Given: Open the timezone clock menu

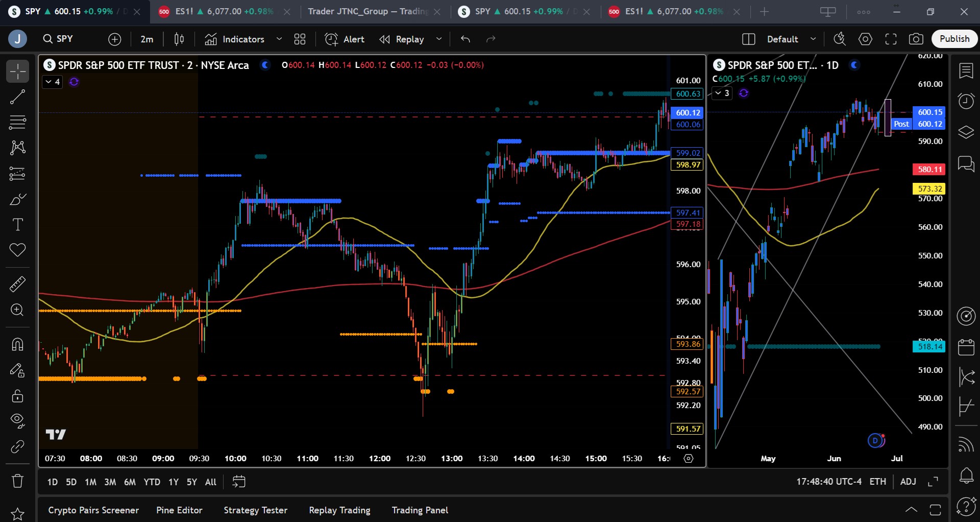Looking at the screenshot, I should point(829,482).
